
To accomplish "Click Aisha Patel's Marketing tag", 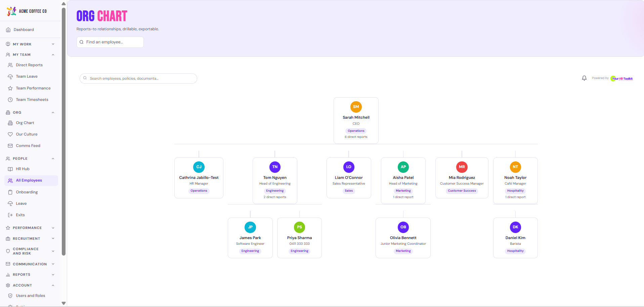I will coord(403,191).
